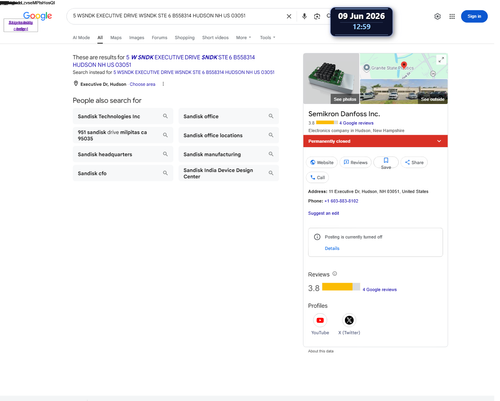
Task: Expand the Permanently closed banner chevron
Action: point(439,141)
